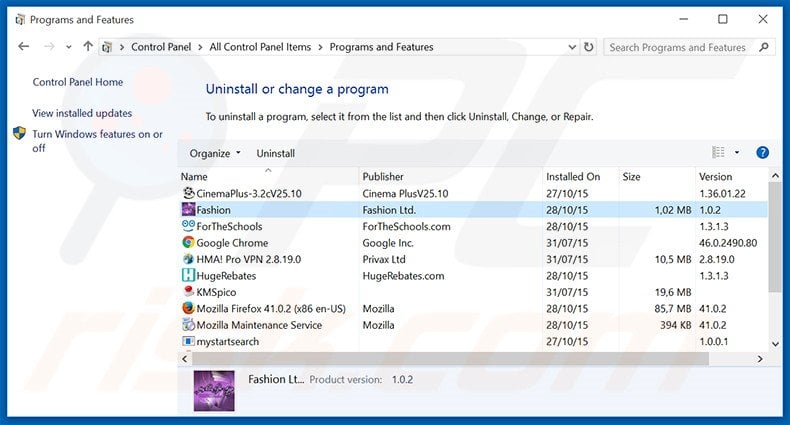Click the ForTheSchools.com publisher cell

tap(407, 226)
